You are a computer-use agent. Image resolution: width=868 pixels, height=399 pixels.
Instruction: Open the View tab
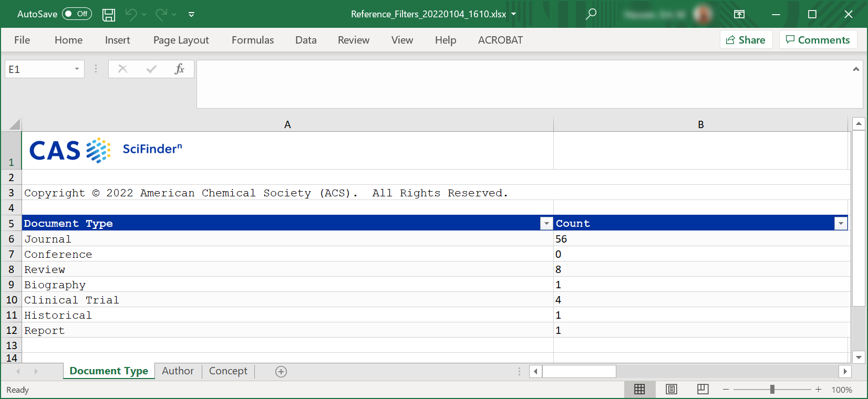(x=402, y=40)
